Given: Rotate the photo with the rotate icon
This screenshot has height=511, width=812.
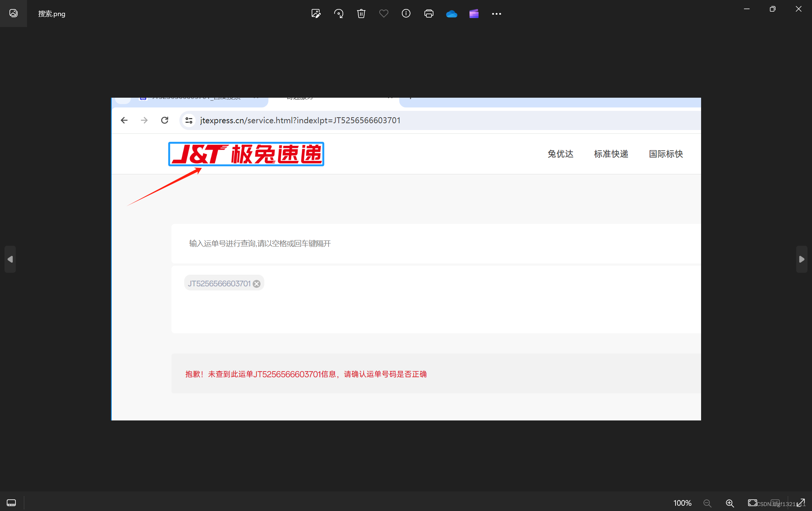Looking at the screenshot, I should click(338, 14).
